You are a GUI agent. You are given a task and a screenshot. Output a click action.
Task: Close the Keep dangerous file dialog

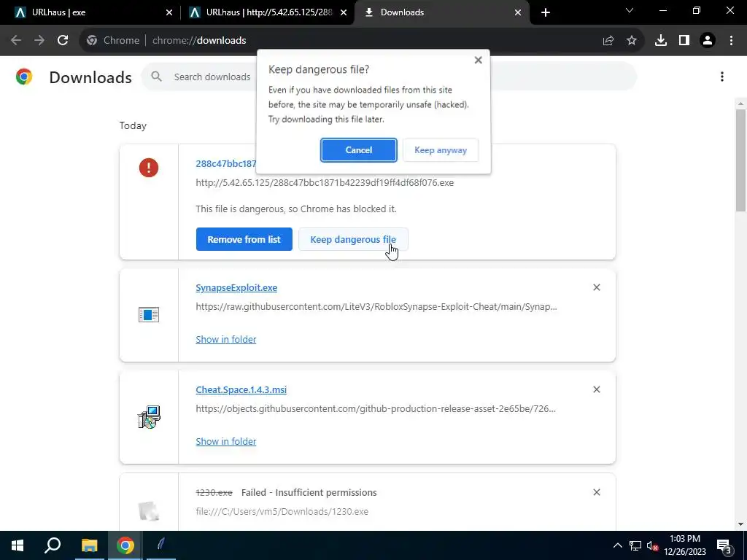click(x=479, y=60)
